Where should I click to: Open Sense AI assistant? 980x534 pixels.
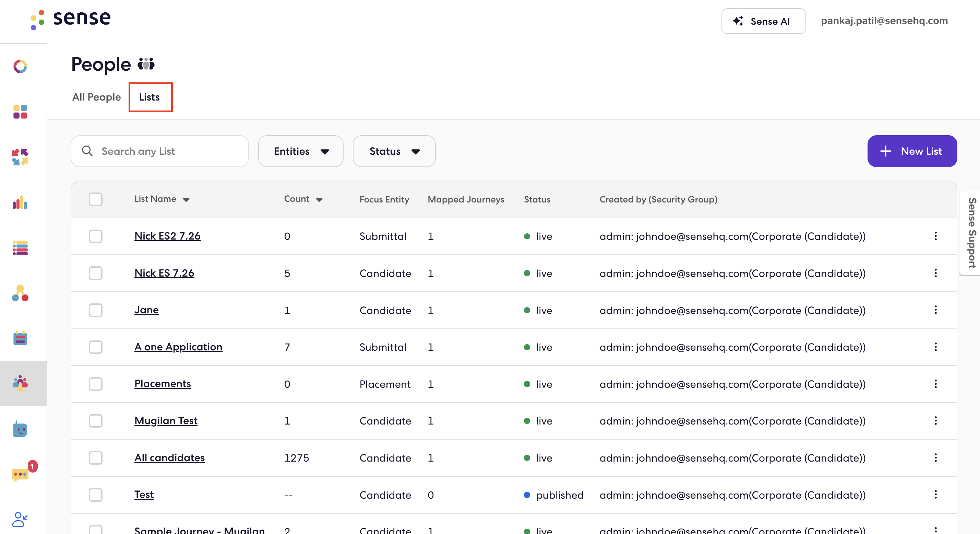[x=763, y=21]
